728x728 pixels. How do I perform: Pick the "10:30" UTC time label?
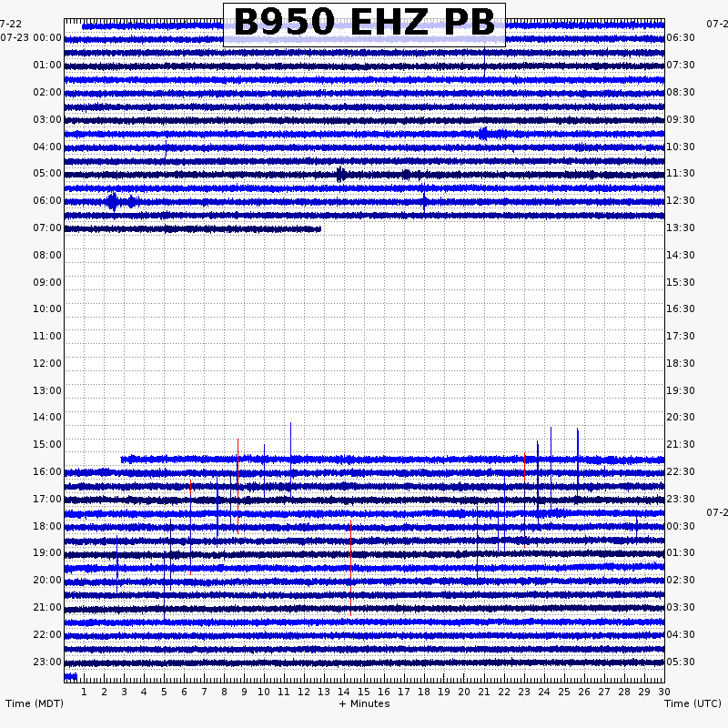coord(681,147)
